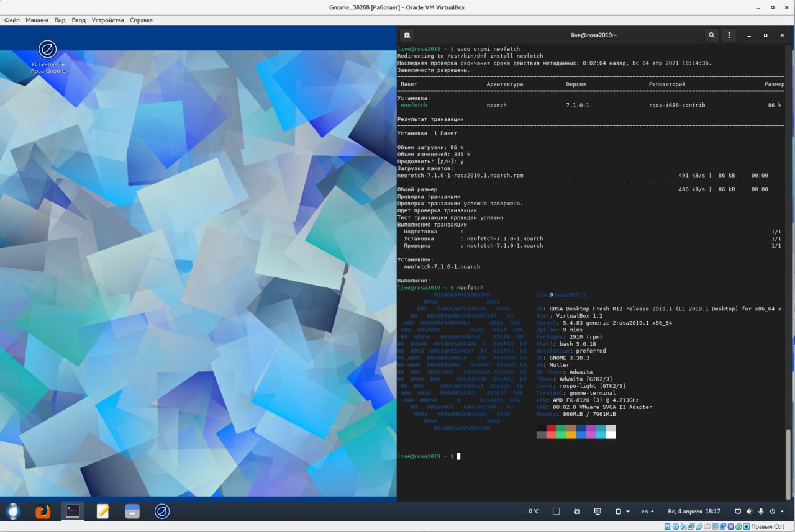
Task: Open the Ввод menu
Action: click(x=79, y=20)
